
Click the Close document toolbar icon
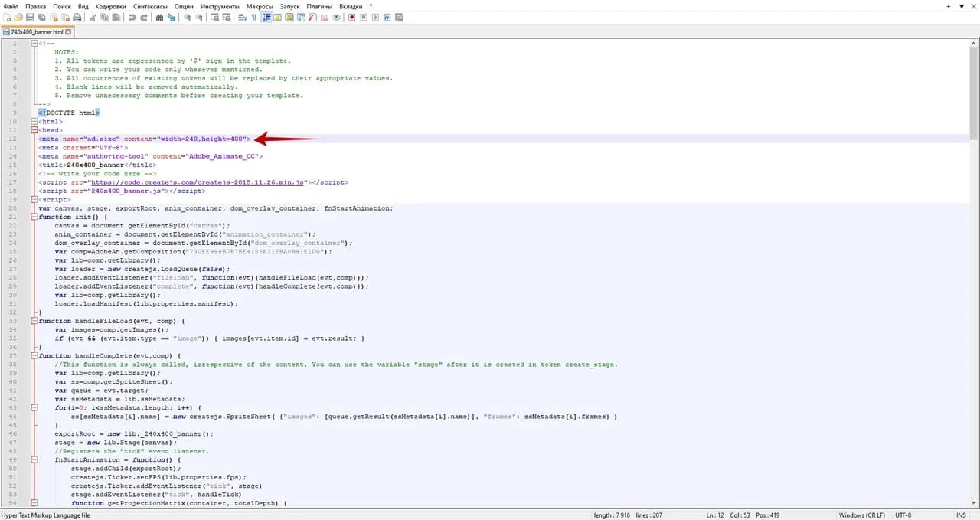tap(53, 18)
